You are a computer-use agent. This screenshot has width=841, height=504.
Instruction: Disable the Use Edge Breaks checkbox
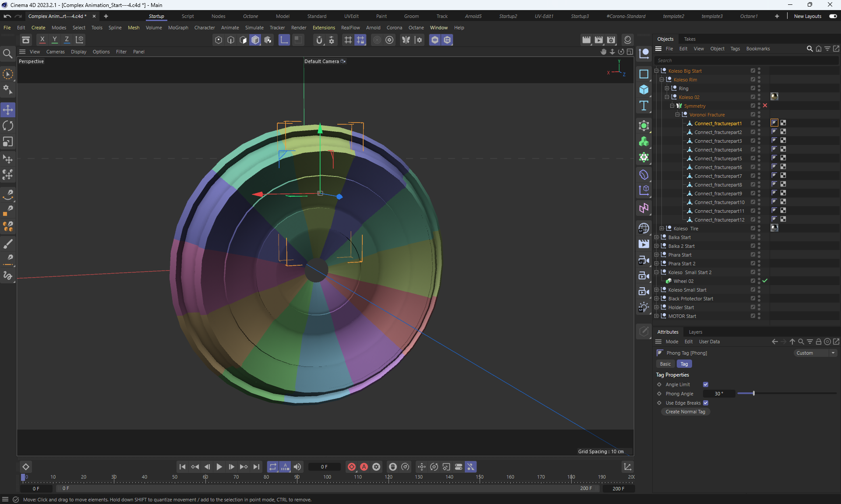pos(706,403)
